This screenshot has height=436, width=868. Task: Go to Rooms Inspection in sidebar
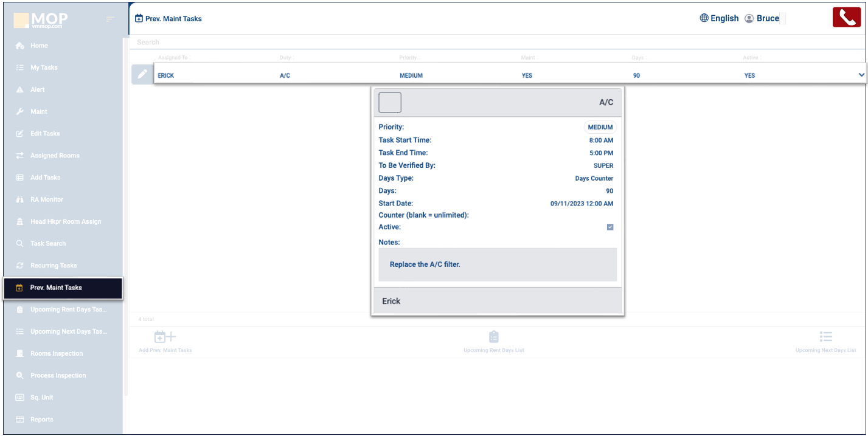click(x=57, y=353)
